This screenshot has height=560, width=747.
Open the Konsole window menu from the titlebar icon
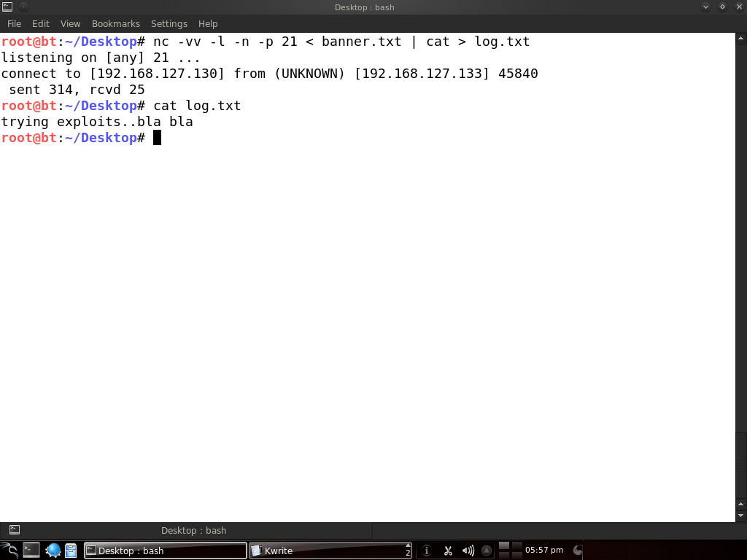(x=7, y=7)
